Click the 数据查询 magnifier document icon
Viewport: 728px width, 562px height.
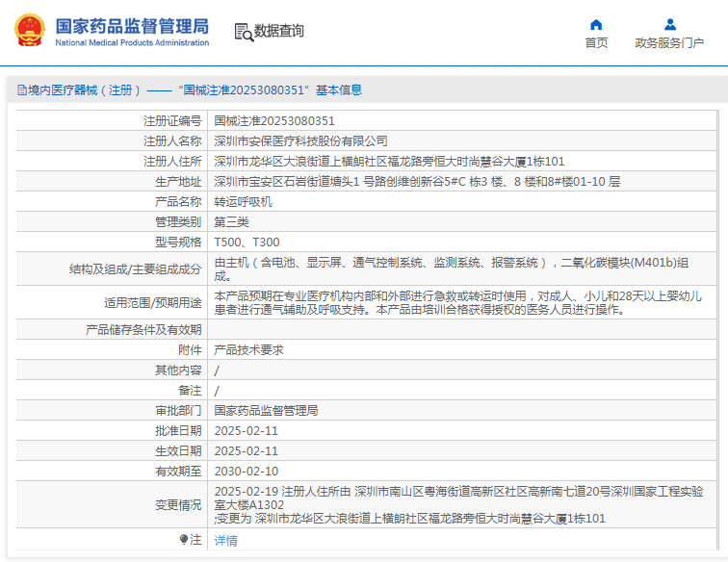[x=243, y=31]
